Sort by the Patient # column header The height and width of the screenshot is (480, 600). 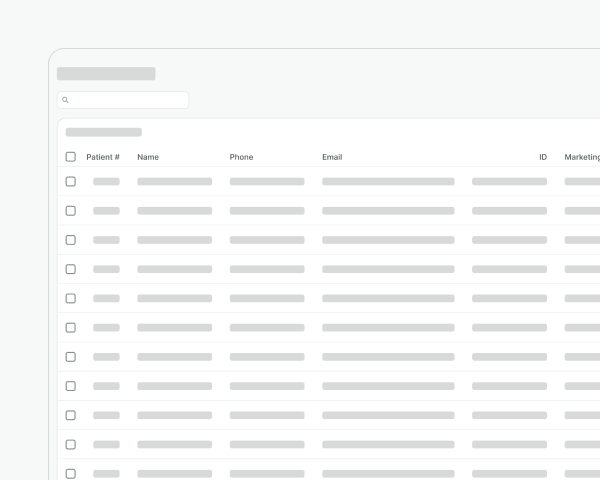(x=103, y=157)
